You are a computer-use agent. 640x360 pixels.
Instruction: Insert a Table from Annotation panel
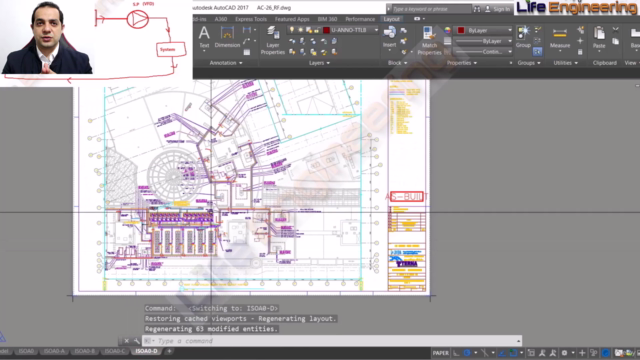(247, 52)
